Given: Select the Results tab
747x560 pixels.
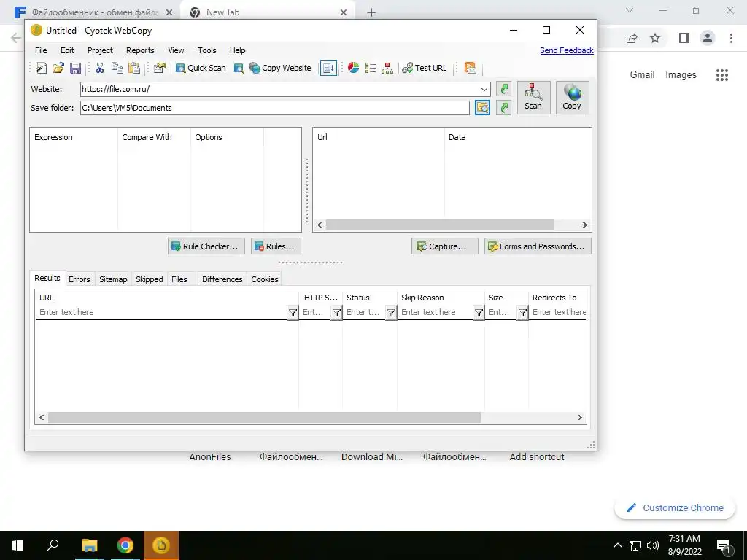Looking at the screenshot, I should tap(47, 278).
